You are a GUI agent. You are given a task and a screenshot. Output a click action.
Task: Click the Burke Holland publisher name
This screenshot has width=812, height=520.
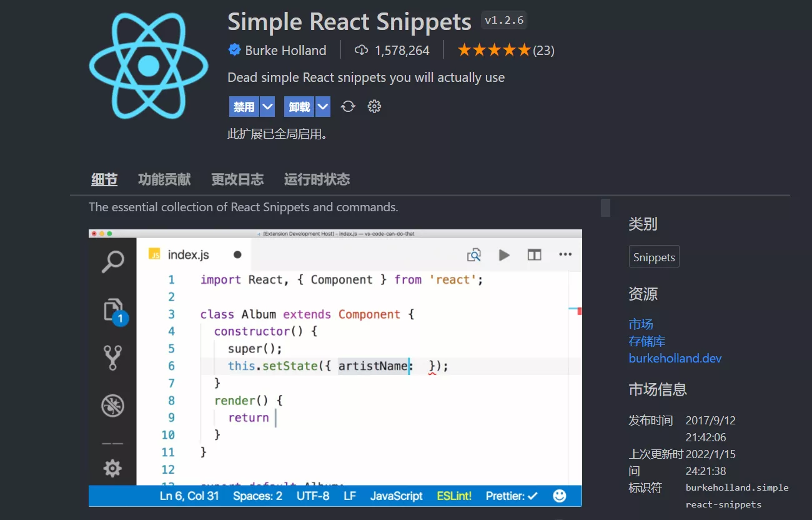click(285, 51)
